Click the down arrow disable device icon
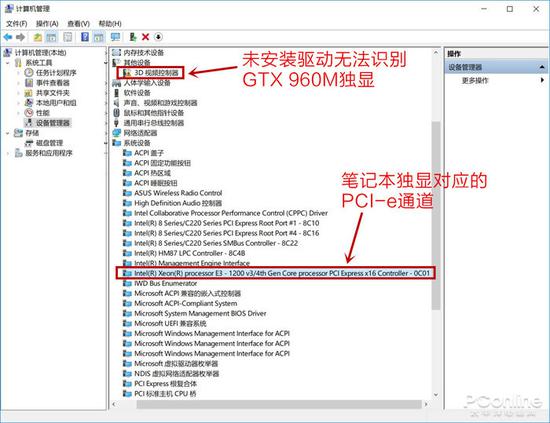The height and width of the screenshot is (423, 550). [158, 37]
